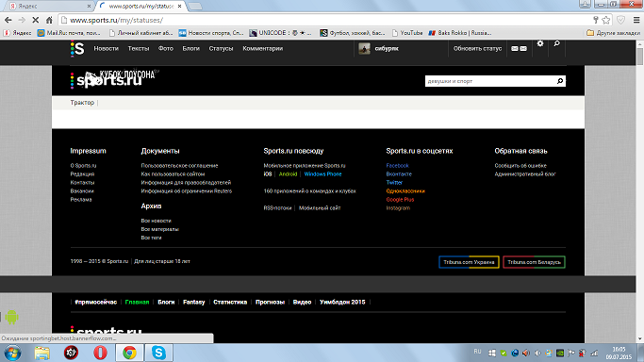Open Chrome menu hamburger icon
The width and height of the screenshot is (644, 362).
[636, 20]
